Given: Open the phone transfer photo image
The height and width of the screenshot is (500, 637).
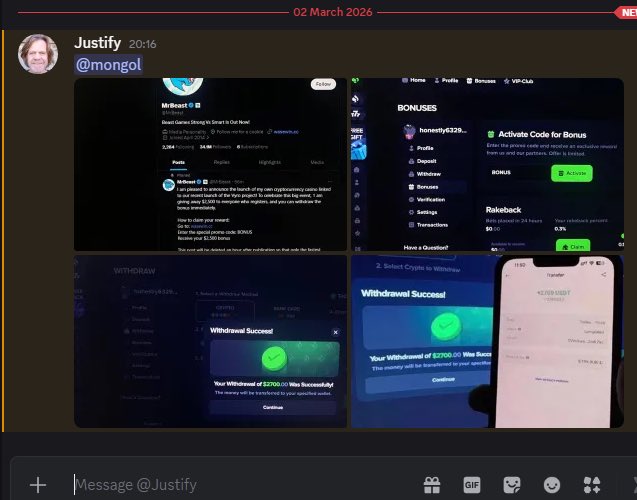Looking at the screenshot, I should [488, 341].
